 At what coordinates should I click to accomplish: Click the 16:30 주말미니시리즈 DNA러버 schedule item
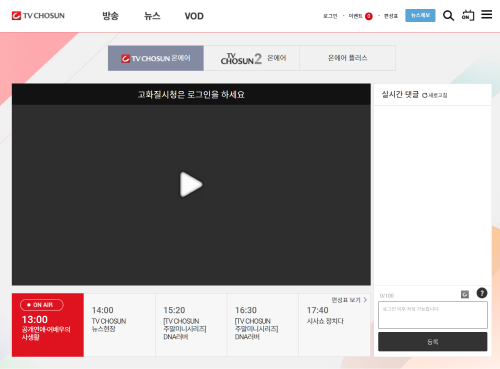point(263,325)
